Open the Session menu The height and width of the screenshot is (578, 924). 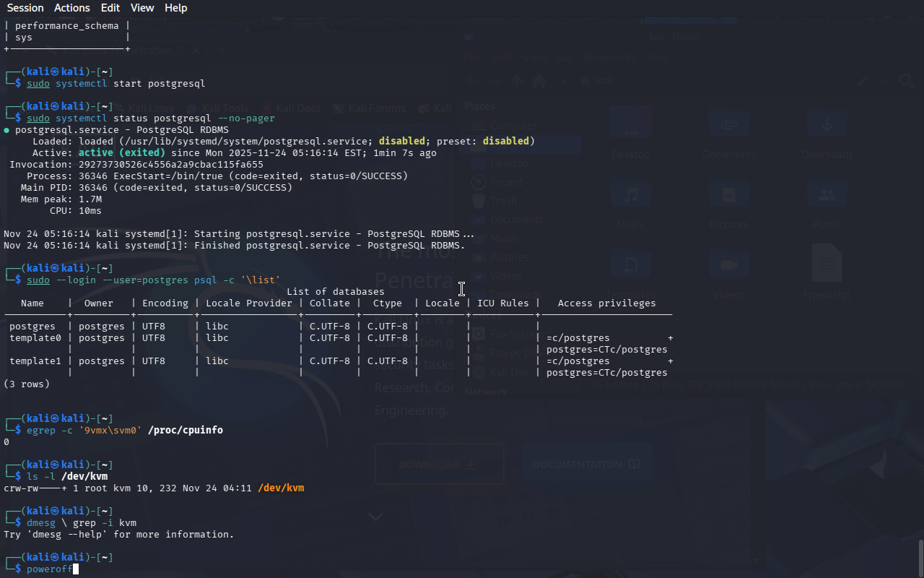pyautogui.click(x=25, y=8)
